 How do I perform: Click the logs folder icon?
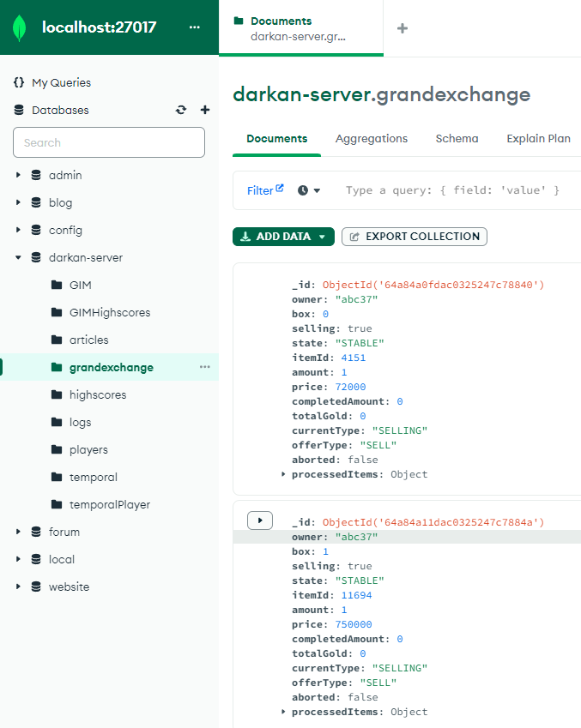[x=57, y=422]
